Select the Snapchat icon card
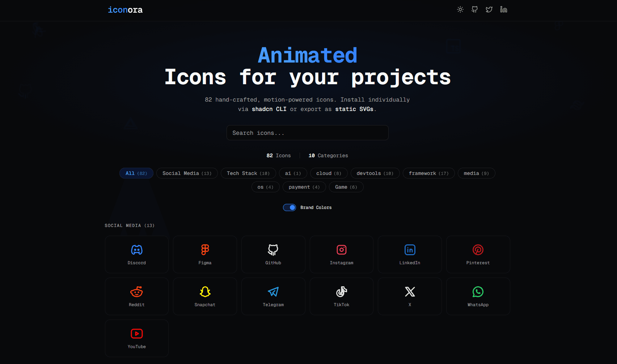This screenshot has width=617, height=364. click(x=205, y=296)
